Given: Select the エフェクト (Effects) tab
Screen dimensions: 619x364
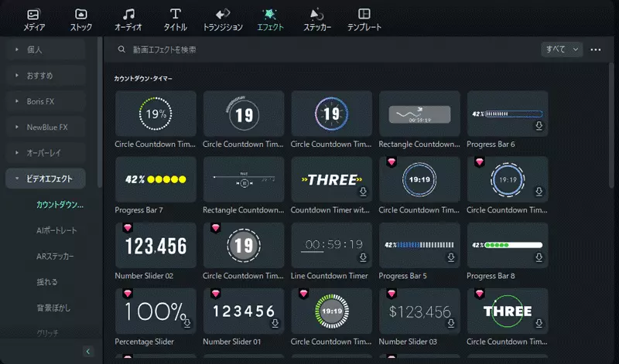Looking at the screenshot, I should 270,19.
